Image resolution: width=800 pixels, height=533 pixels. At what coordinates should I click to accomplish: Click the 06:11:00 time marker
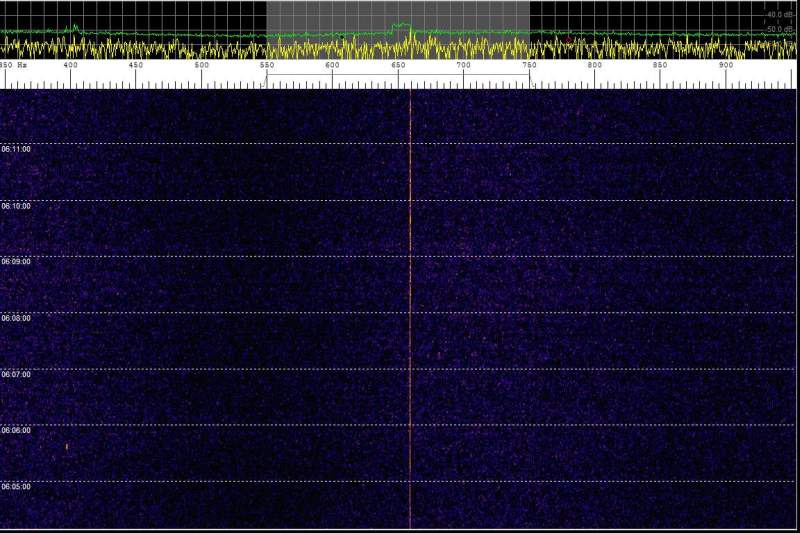[x=16, y=149]
